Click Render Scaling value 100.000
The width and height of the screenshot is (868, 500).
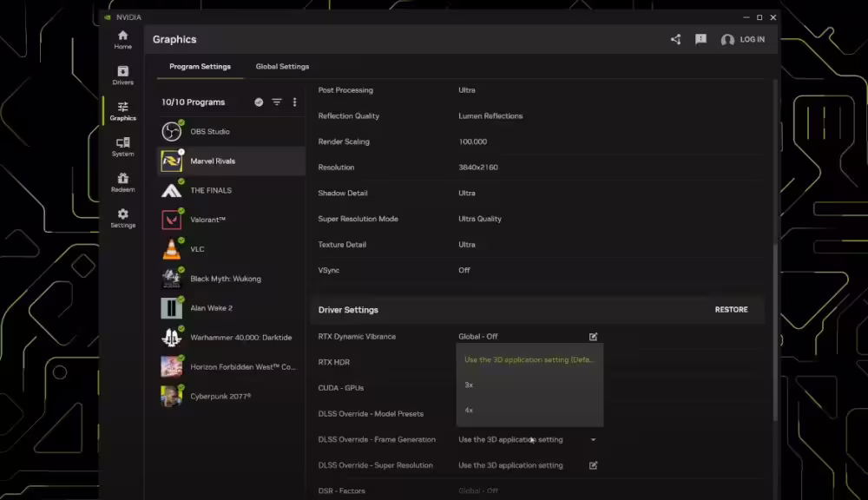[473, 141]
